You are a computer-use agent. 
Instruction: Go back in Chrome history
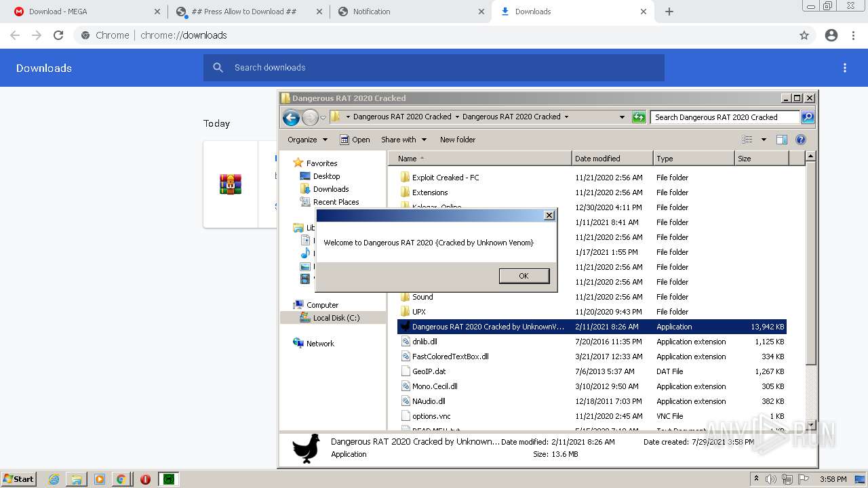[15, 35]
